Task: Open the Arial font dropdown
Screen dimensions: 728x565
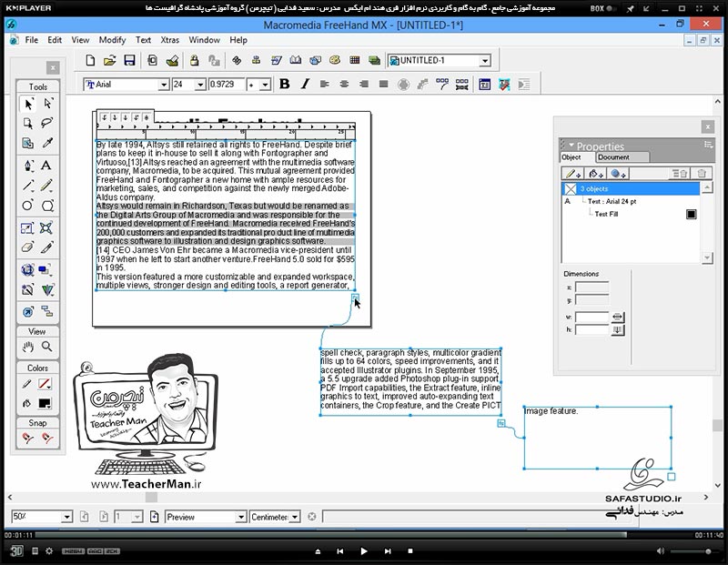Action: 164,85
